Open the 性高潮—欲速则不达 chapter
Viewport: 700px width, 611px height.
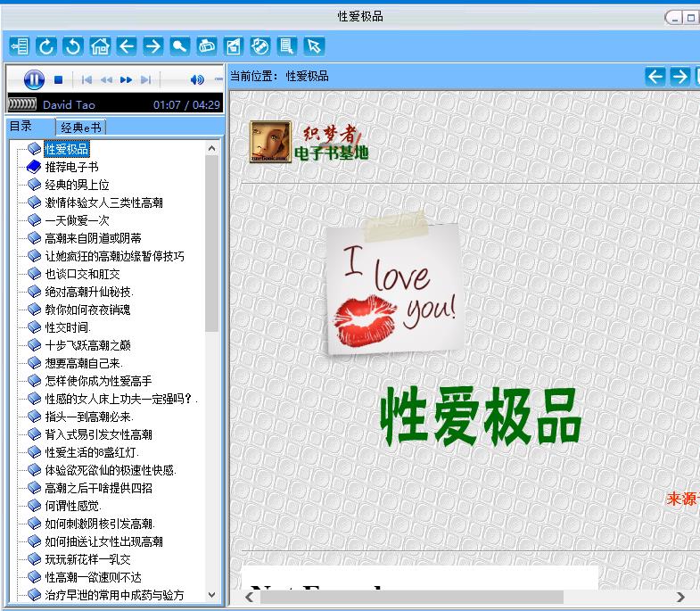tap(94, 577)
